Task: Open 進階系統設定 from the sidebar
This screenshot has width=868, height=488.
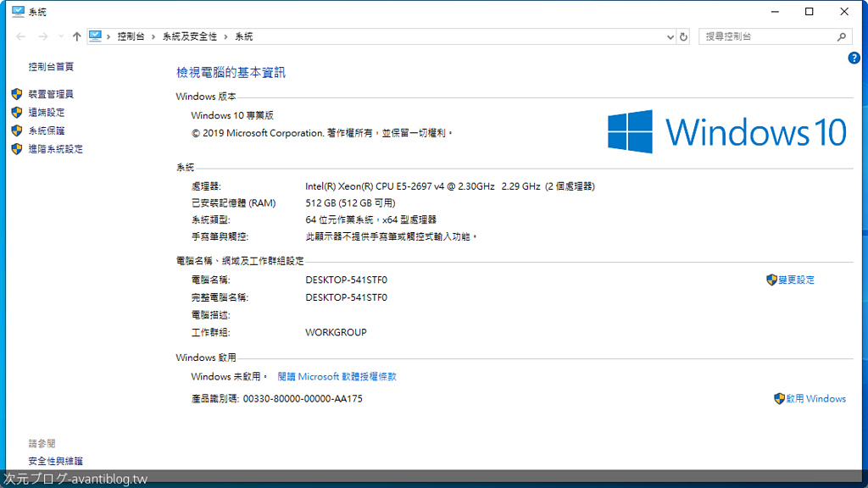Action: click(x=55, y=149)
